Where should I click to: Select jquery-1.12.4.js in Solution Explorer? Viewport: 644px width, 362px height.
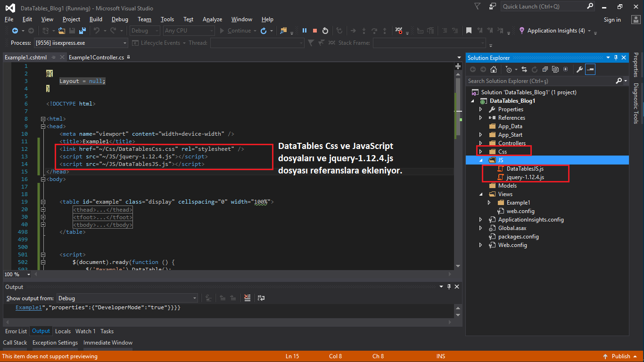point(525,177)
